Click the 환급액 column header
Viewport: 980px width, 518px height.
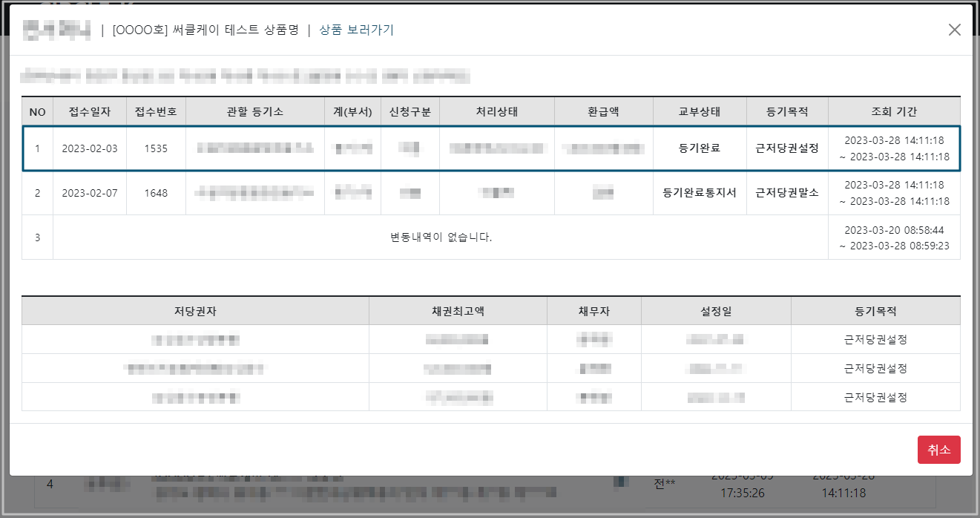603,112
